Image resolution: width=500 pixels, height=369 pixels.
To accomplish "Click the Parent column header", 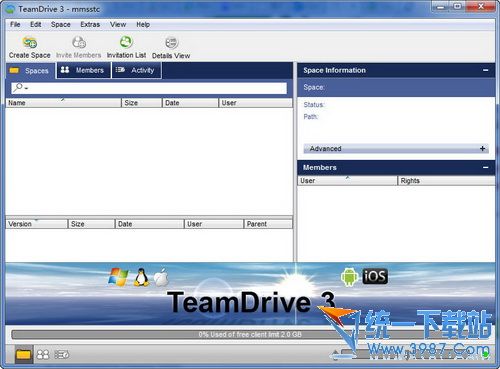I will point(268,224).
